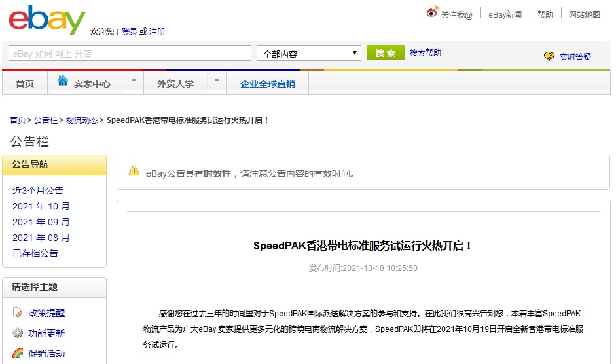The width and height of the screenshot is (616, 364).
Task: Open the 全部内容 category dropdown
Action: 309,53
